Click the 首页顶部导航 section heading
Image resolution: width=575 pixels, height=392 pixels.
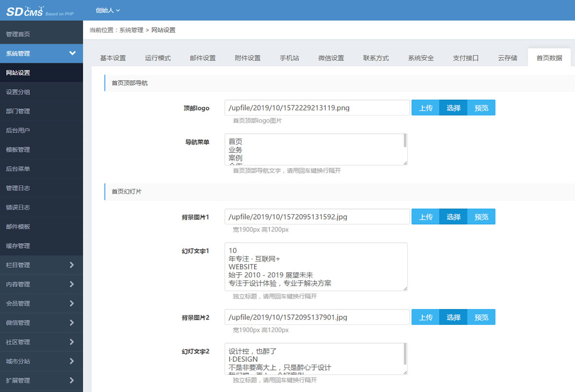(130, 83)
